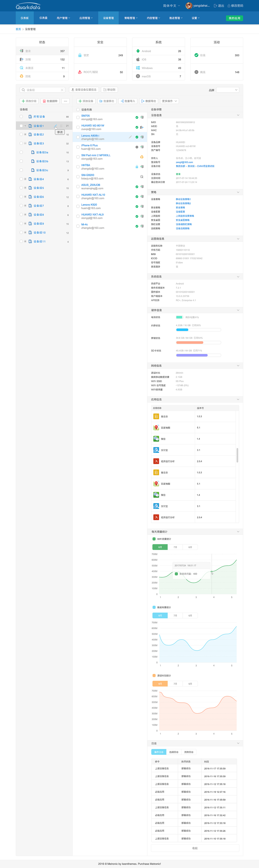259x868 pixels.
Task: Tick the iPhone 6 Plus checkbox
Action: [78, 147]
